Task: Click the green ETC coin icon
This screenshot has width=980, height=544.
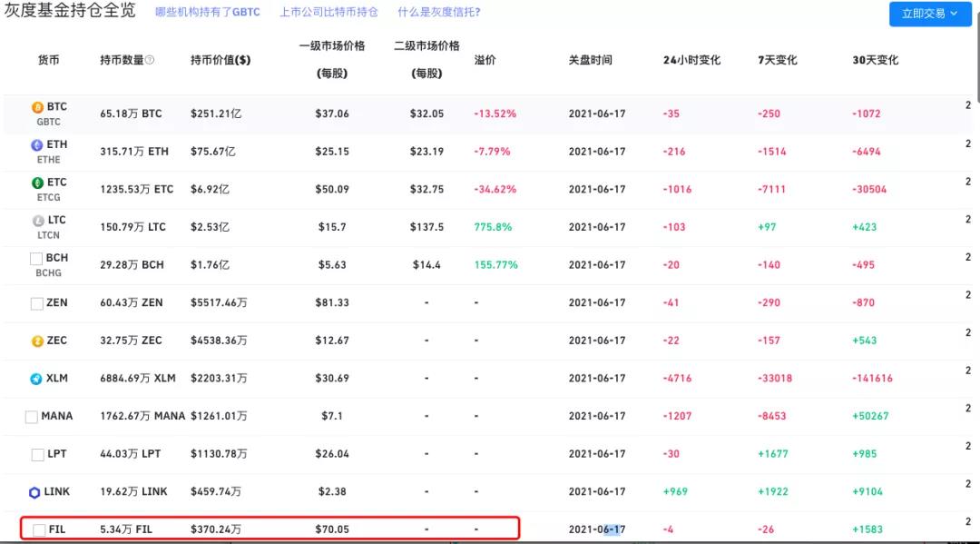Action: (x=38, y=183)
